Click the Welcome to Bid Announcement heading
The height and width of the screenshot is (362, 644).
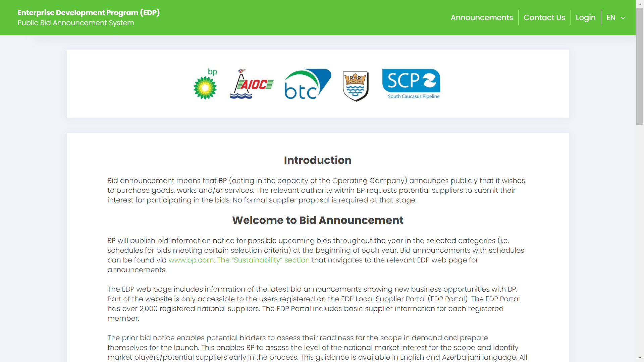coord(318,220)
